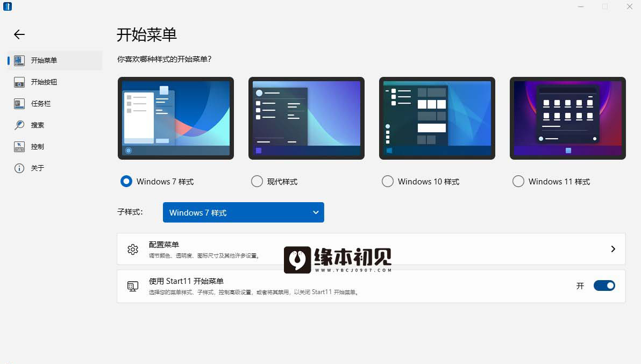641x364 pixels.
Task: Pick the Windows 7 style preview thumbnail
Action: pos(176,118)
